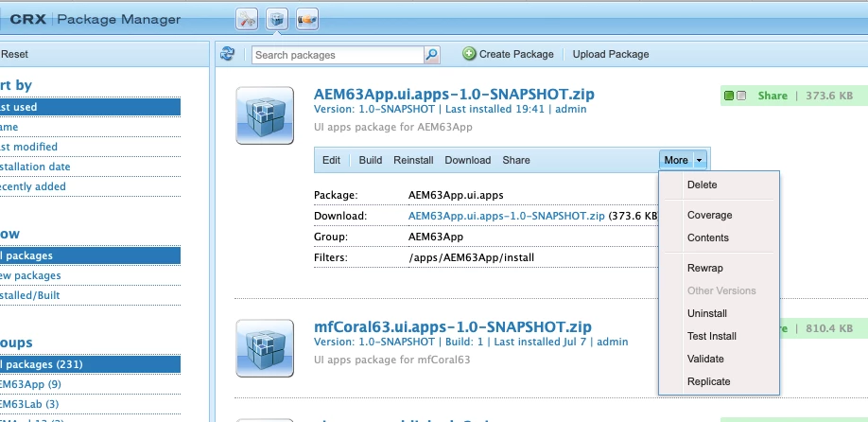Click the /apps/AEM63App/install filter value
Image resolution: width=868 pixels, height=422 pixels.
[471, 257]
